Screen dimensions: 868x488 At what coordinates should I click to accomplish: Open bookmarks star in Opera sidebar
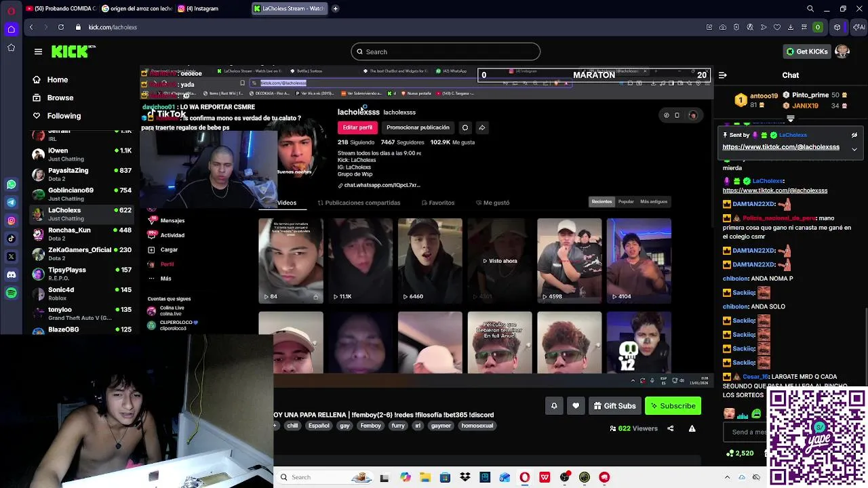[11, 47]
